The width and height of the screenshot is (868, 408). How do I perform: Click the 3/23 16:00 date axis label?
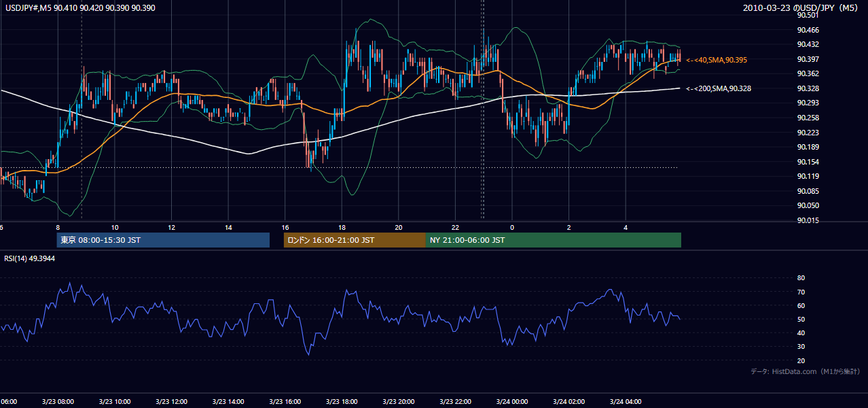click(x=285, y=402)
